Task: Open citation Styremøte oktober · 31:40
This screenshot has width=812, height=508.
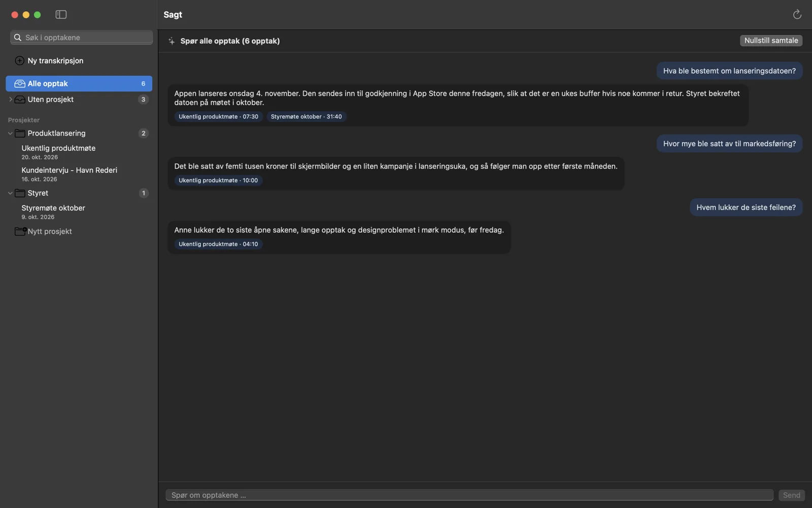Action: 306,116
